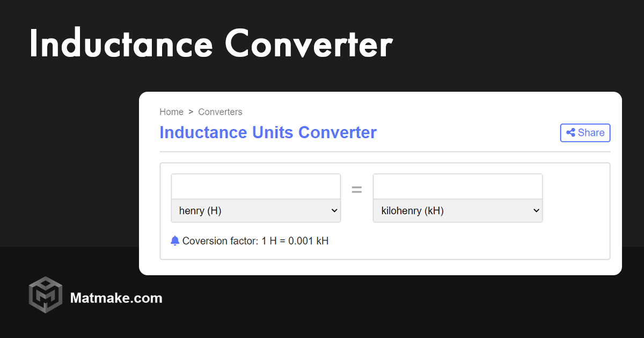
Task: Click the currently selected henry (H) unit label
Action: 200,210
